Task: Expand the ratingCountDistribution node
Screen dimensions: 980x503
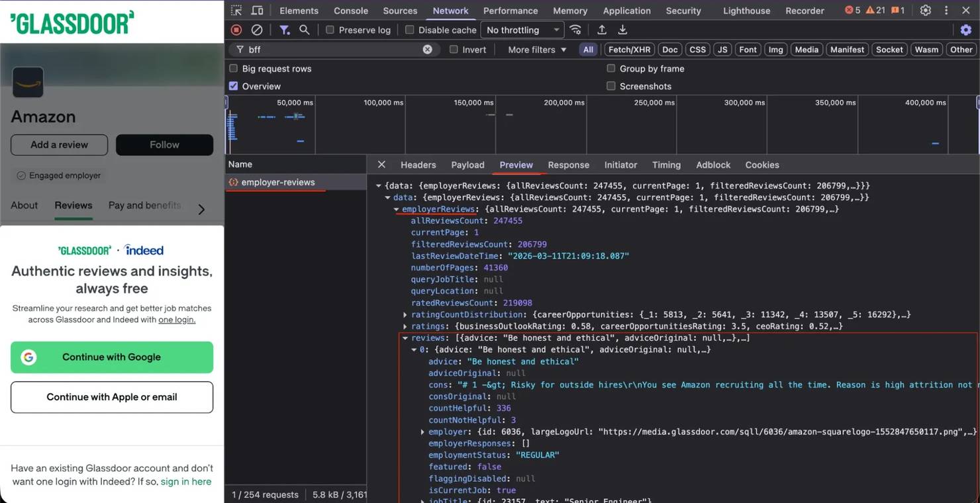Action: [x=405, y=315]
